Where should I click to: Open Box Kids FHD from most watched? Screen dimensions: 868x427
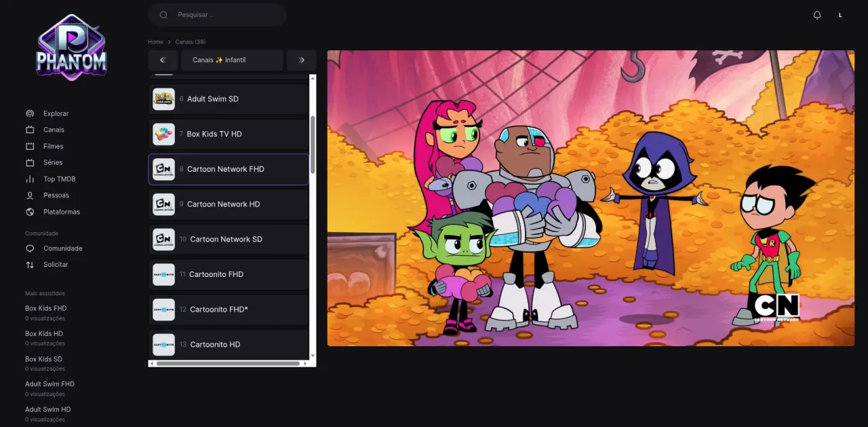(x=45, y=308)
